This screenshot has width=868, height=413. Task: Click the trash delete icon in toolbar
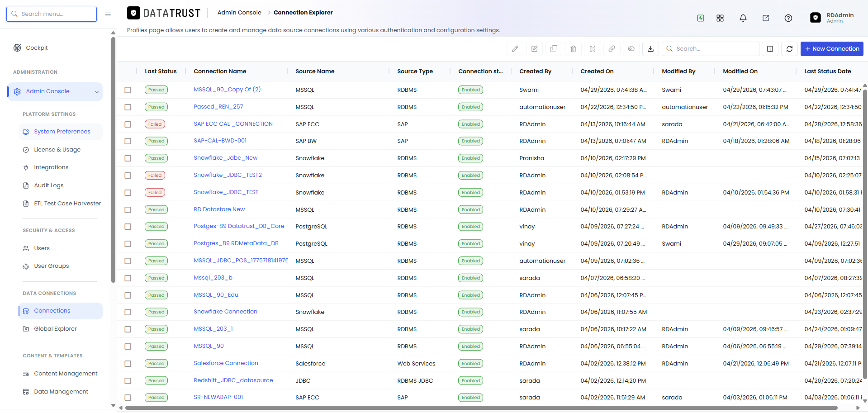click(x=573, y=49)
